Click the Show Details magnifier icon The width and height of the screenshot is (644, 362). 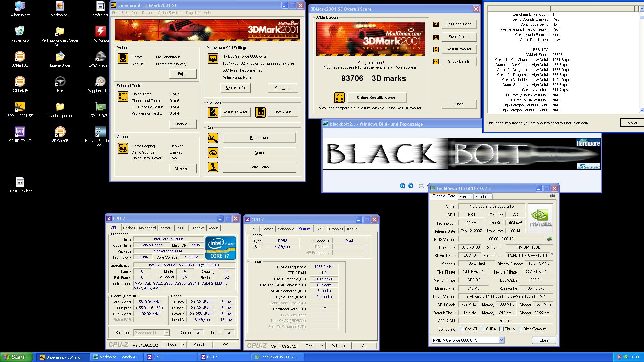click(x=436, y=62)
